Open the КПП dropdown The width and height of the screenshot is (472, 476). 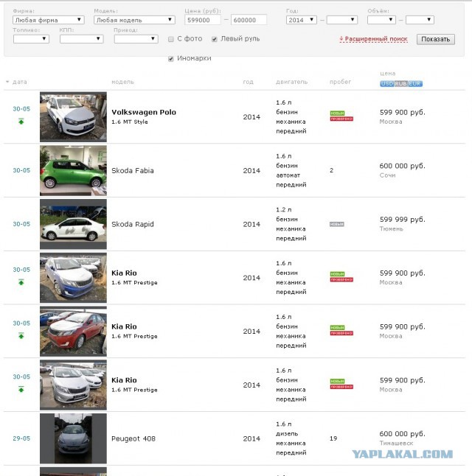click(81, 39)
